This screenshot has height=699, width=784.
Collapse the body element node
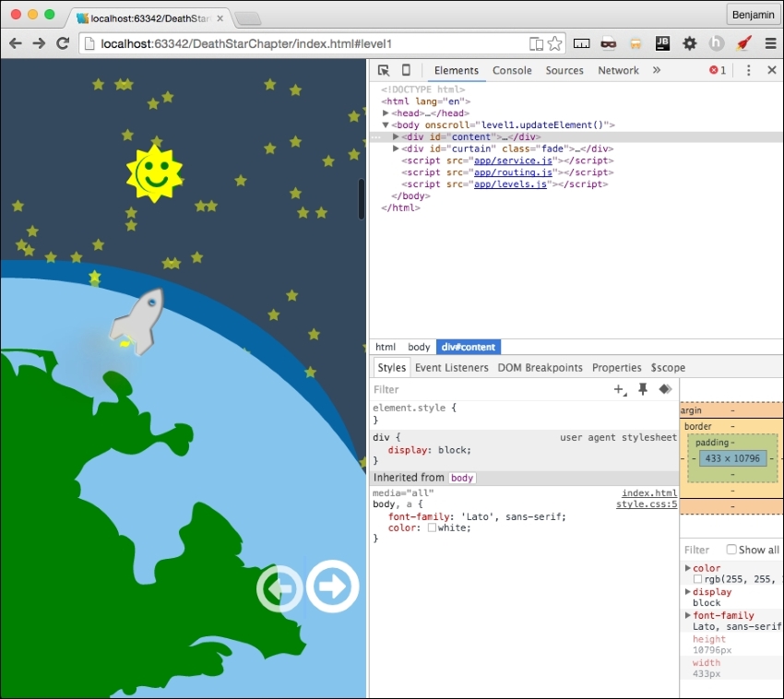point(386,125)
